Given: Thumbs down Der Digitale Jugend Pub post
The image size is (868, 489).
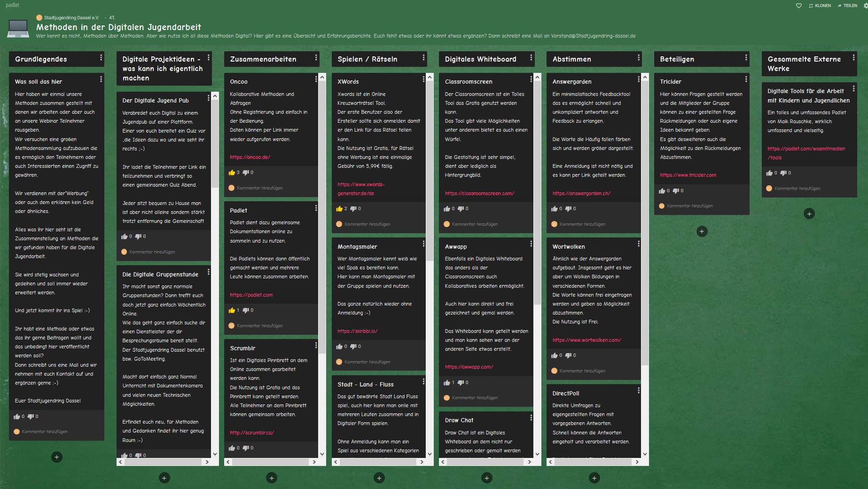Looking at the screenshot, I should 138,237.
